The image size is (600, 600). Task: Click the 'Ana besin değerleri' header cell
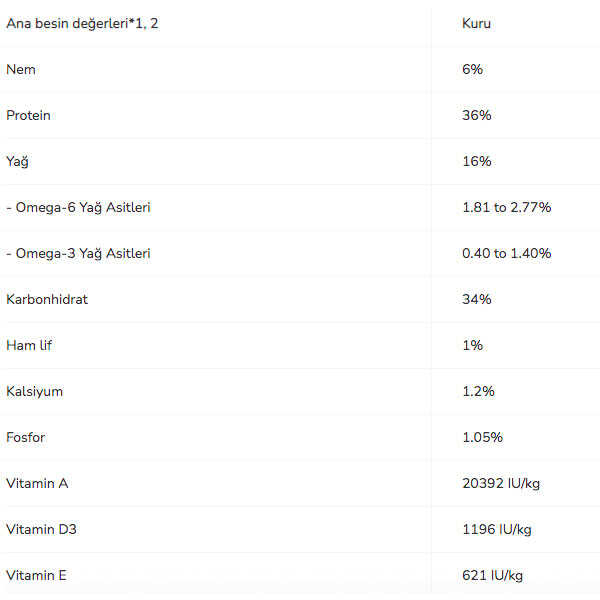82,23
